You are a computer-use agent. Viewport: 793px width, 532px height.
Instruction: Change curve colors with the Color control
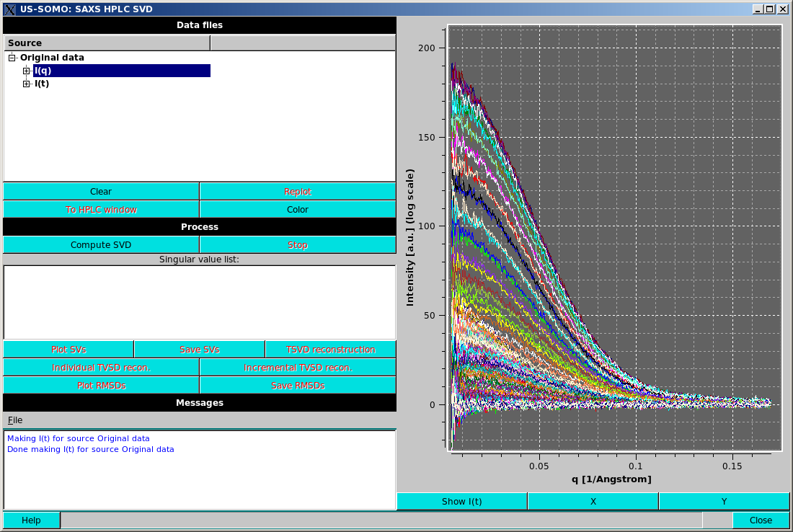coord(297,209)
